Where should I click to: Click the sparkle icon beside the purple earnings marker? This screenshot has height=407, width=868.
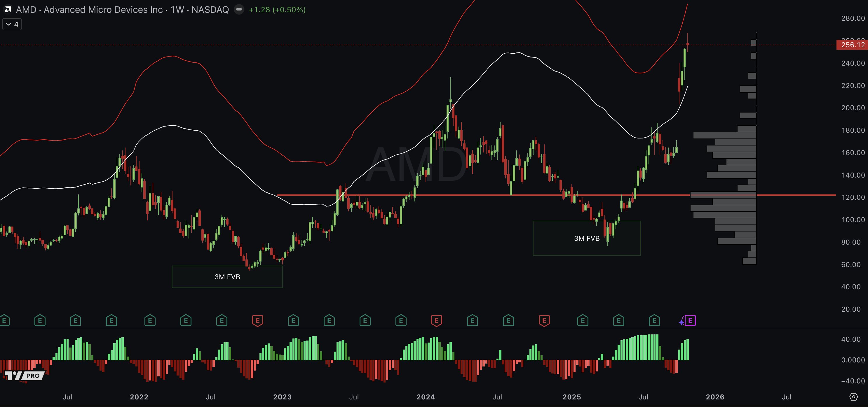(x=681, y=322)
